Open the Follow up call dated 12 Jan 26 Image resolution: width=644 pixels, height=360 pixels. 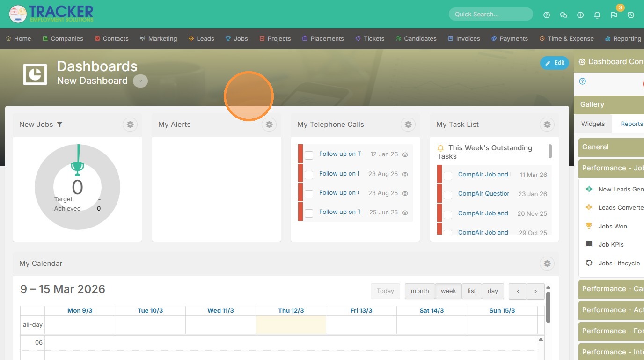click(x=340, y=154)
